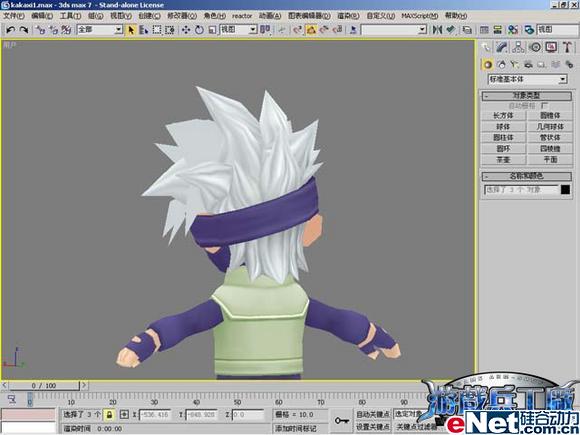Toggle Window/Crossing selection mode

(x=170, y=30)
